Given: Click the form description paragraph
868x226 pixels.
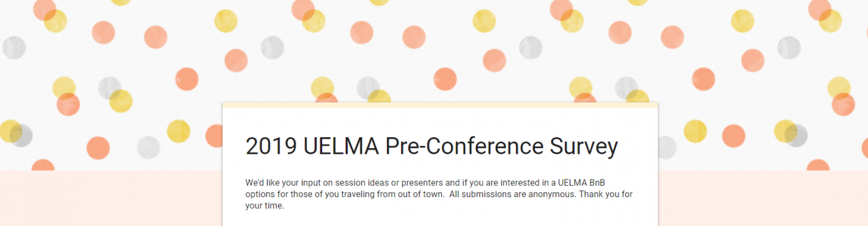Looking at the screenshot, I should click(439, 194).
